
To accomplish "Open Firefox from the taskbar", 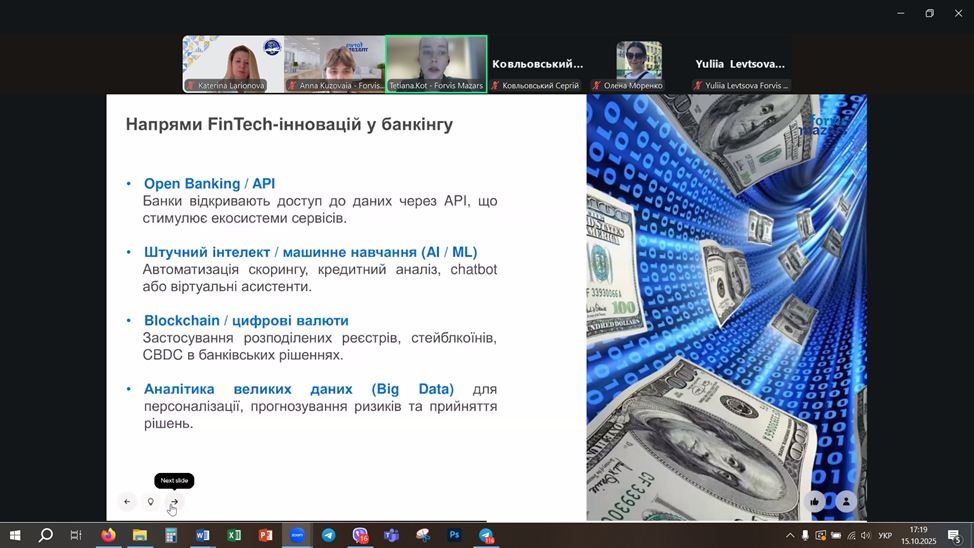I will click(x=108, y=536).
